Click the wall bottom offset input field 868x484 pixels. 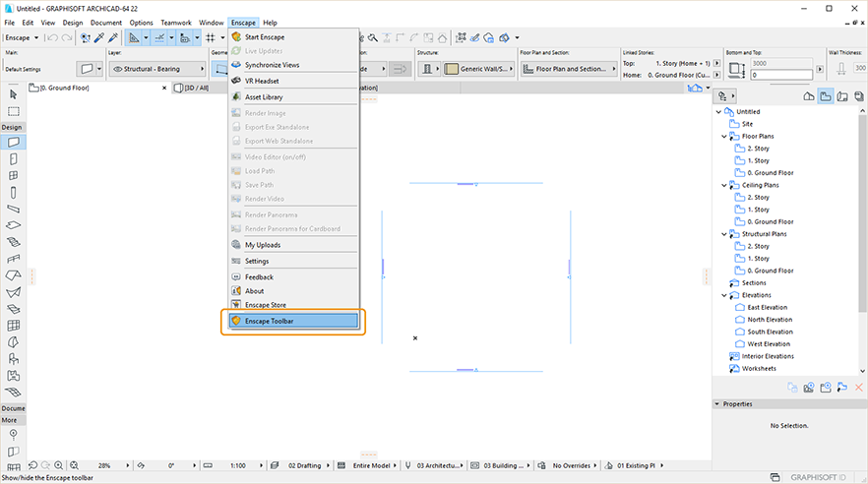point(783,75)
